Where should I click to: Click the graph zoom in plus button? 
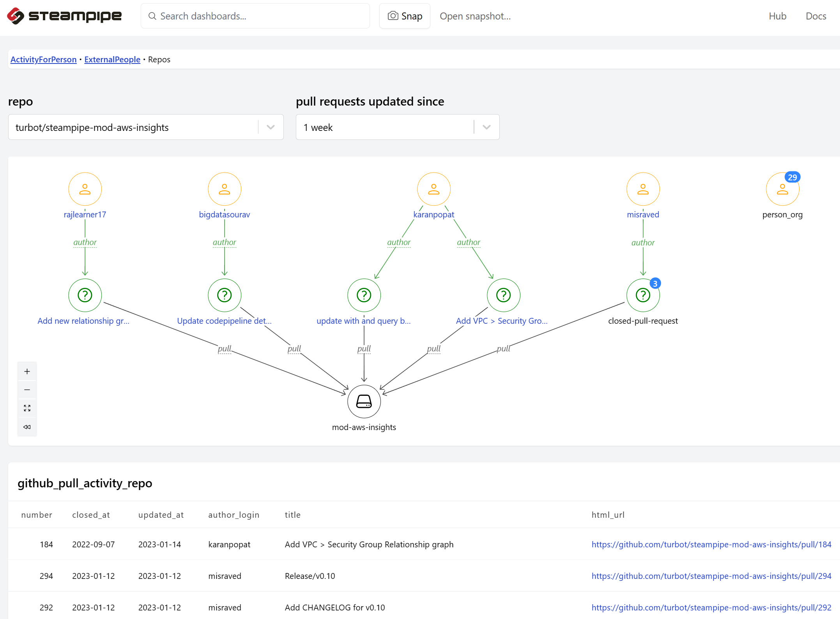[27, 371]
